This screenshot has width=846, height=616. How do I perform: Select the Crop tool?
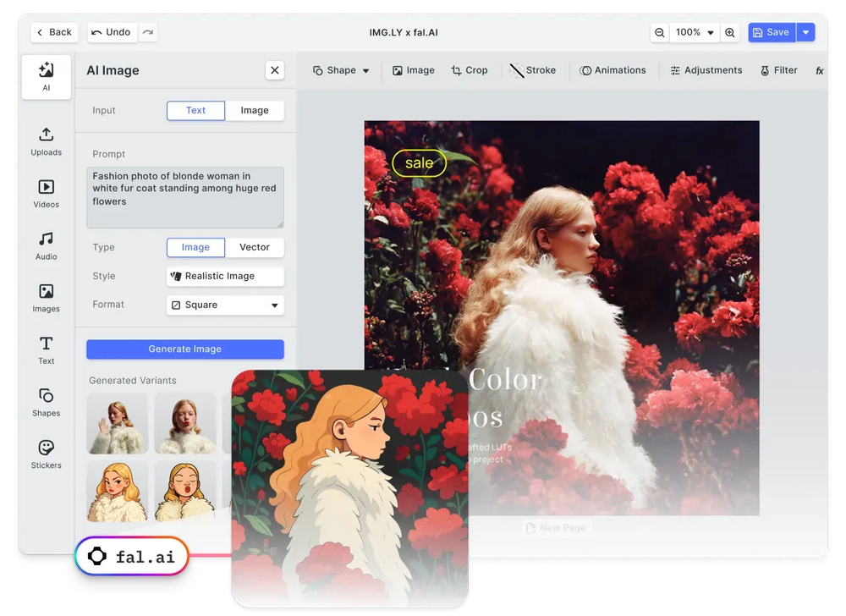470,70
